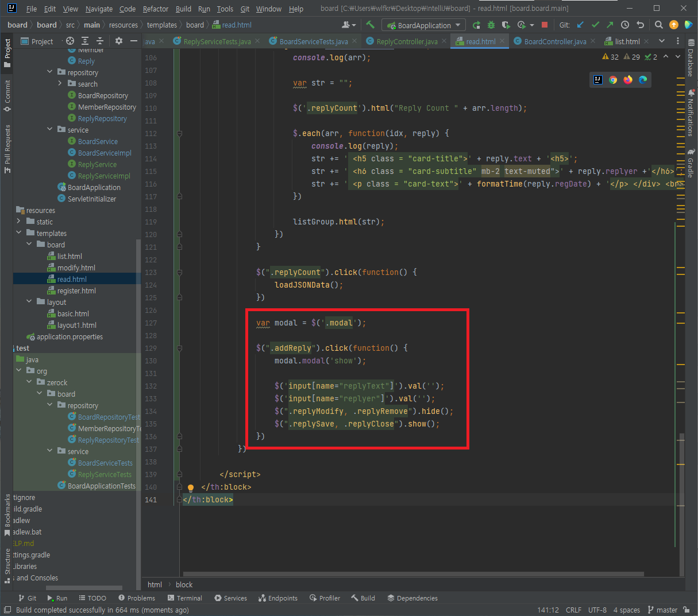
Task: Click the yellow intention lightbulb at line 140
Action: coord(191,488)
